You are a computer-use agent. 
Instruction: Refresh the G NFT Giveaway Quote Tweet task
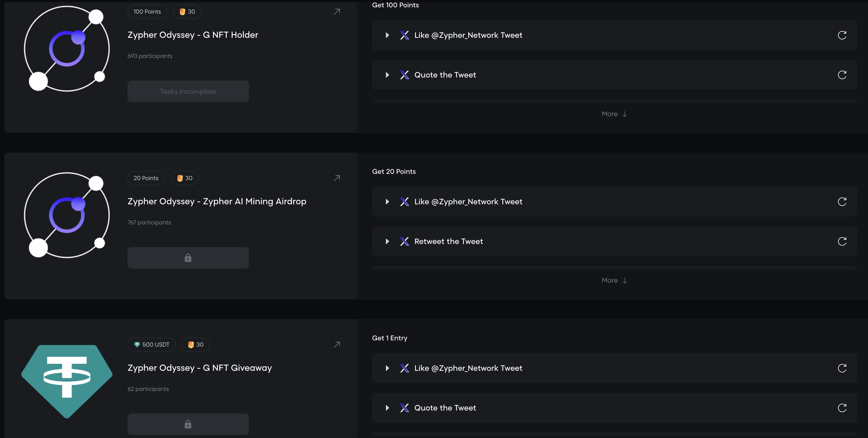click(842, 408)
